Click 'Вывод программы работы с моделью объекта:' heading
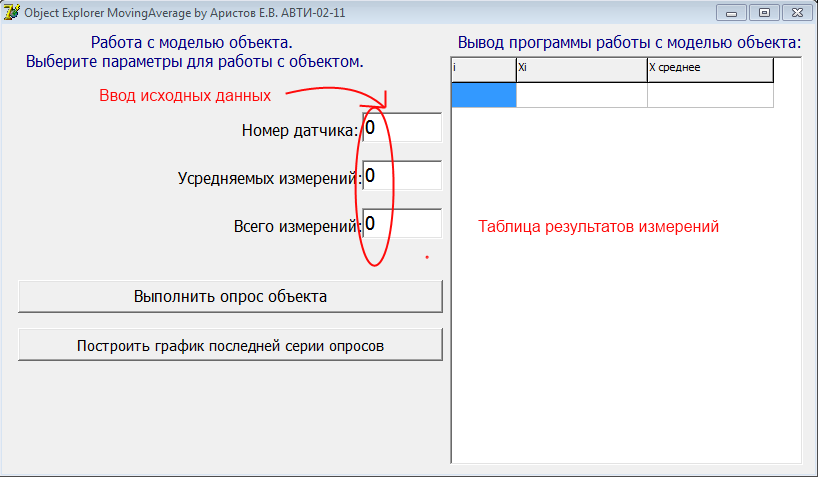The width and height of the screenshot is (818, 477). tap(629, 42)
